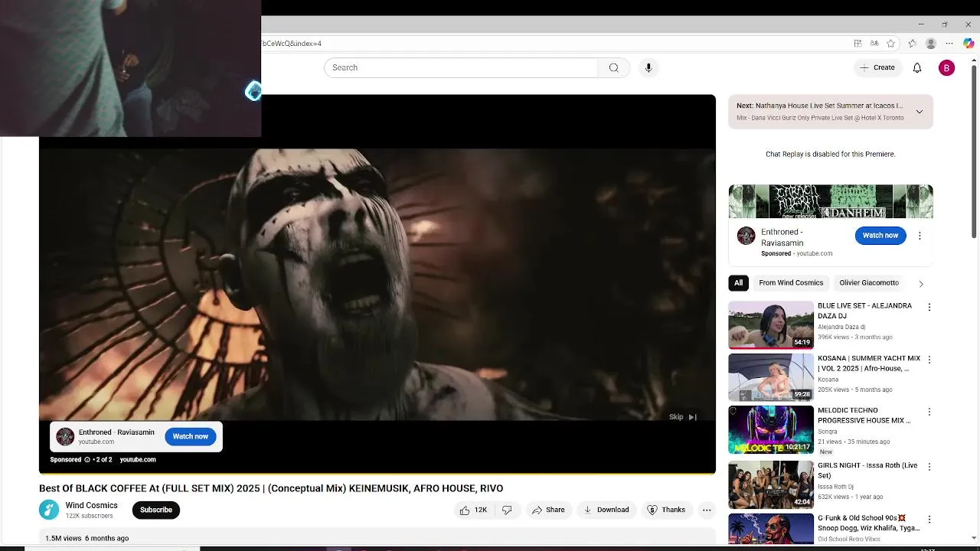
Task: Click the YouTube search magnifier button
Action: point(613,67)
